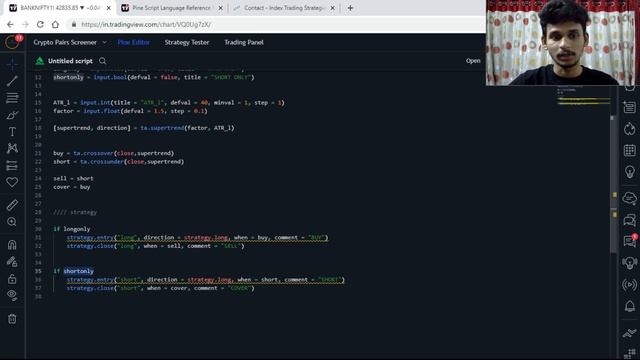The image size is (640, 360).
Task: Click 'shortonly' on code line 35
Action: 78,271
